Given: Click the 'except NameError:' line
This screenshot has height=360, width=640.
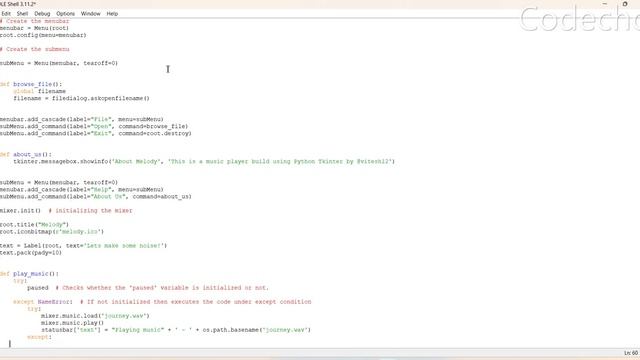Looking at the screenshot, I should [x=162, y=302].
